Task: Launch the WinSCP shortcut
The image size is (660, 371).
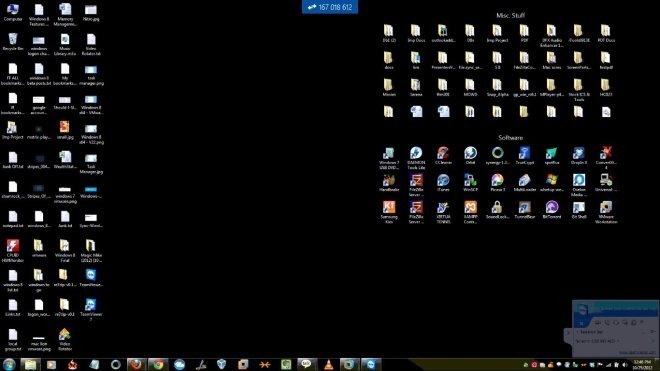Action: click(470, 183)
